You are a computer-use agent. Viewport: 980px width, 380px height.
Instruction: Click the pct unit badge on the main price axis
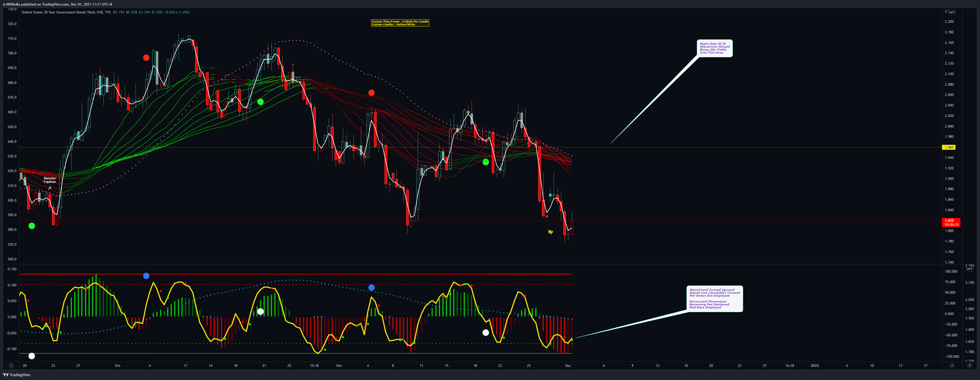click(x=952, y=12)
